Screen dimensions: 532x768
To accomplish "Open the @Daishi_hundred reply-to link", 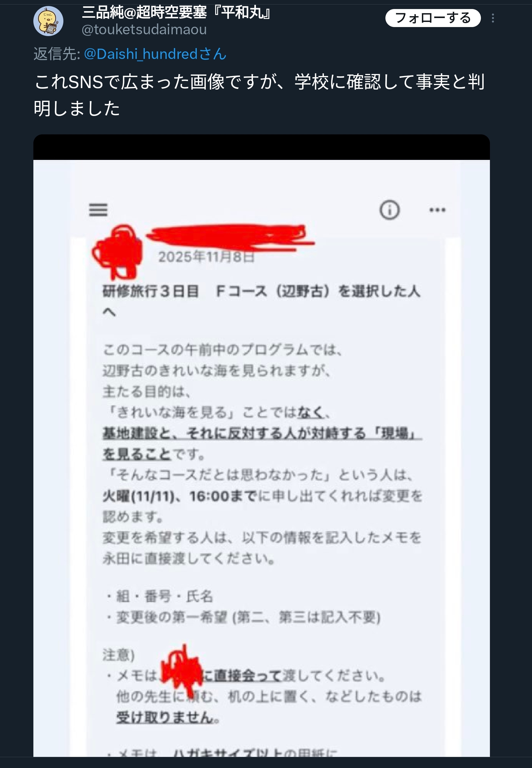I will click(155, 54).
